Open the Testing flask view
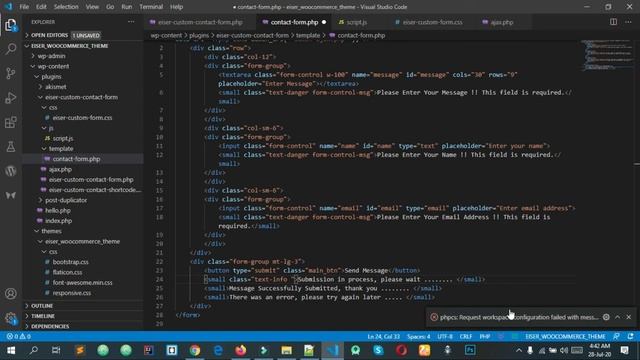The height and width of the screenshot is (360, 640). pos(11,147)
